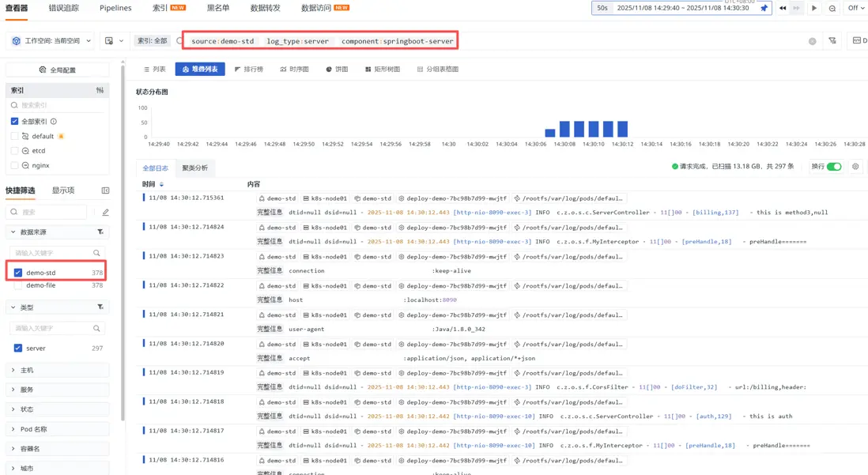
Task: Uncheck the server type checkbox
Action: pyautogui.click(x=17, y=349)
